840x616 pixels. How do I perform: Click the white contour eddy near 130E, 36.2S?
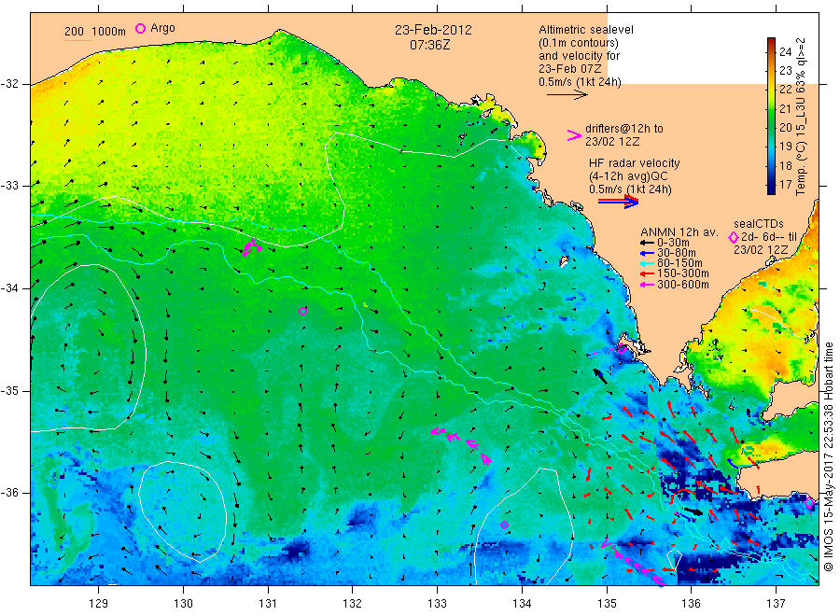click(183, 511)
